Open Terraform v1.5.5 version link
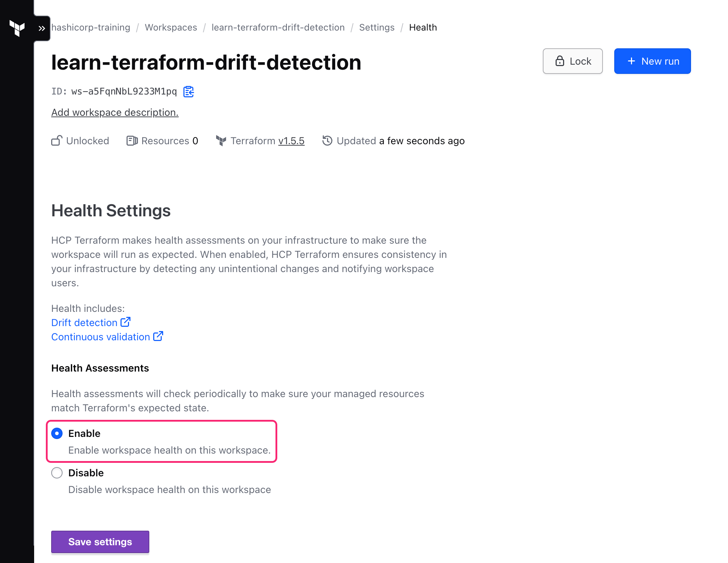Image resolution: width=728 pixels, height=563 pixels. coord(291,141)
